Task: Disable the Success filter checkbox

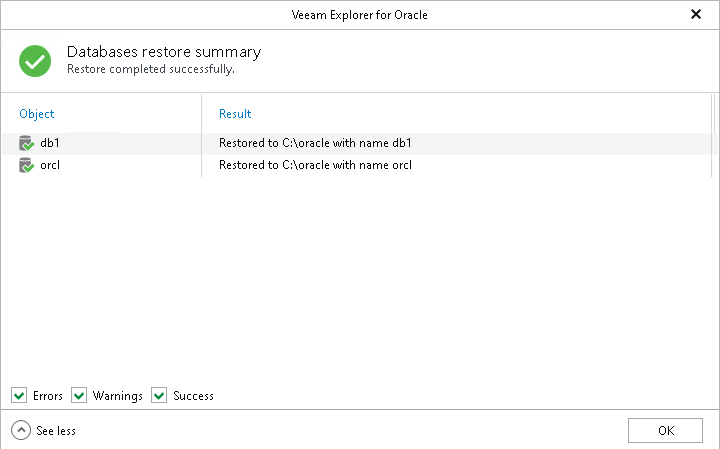Action: 159,396
